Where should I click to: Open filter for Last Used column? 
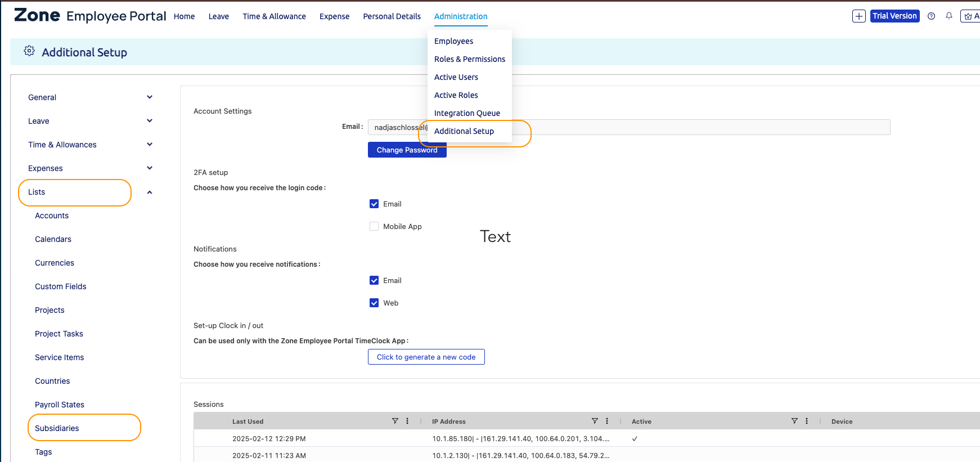395,421
